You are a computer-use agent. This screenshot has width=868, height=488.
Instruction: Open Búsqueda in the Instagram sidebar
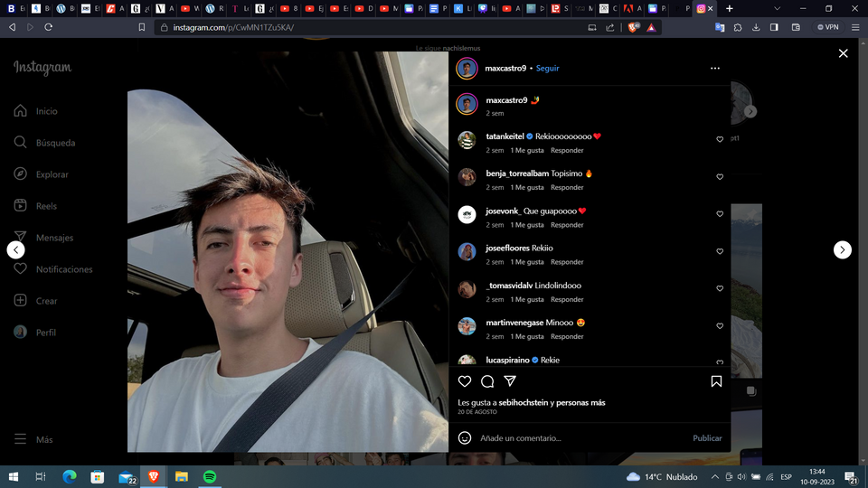[55, 143]
